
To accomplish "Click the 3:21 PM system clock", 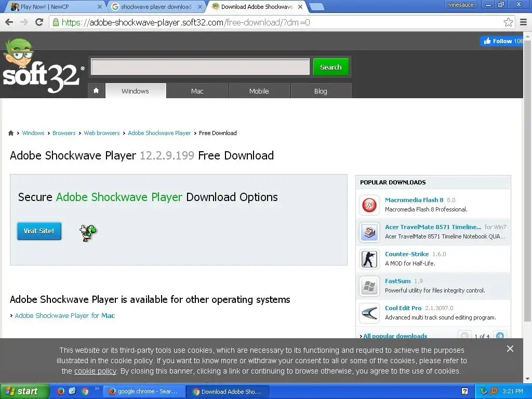I will click(x=513, y=391).
